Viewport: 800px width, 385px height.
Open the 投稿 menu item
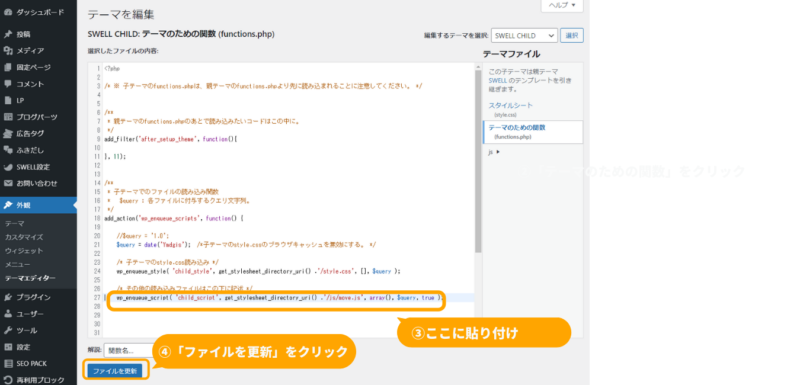coord(23,34)
